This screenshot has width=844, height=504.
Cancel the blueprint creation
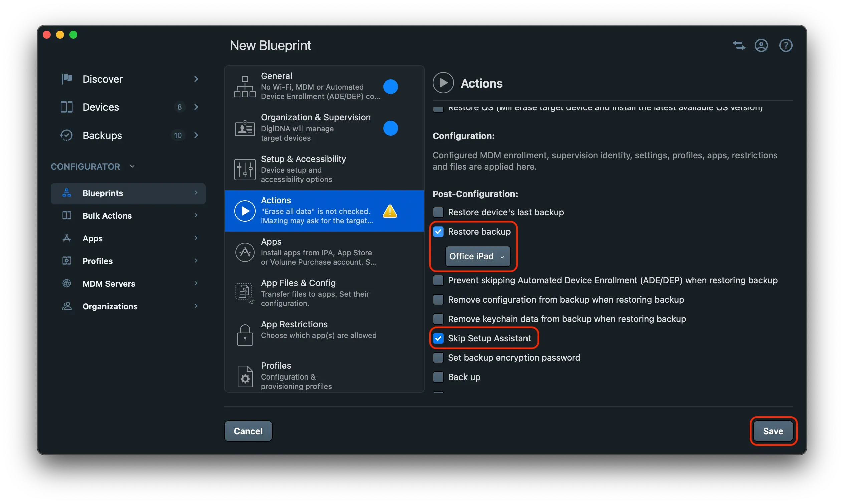coord(248,431)
